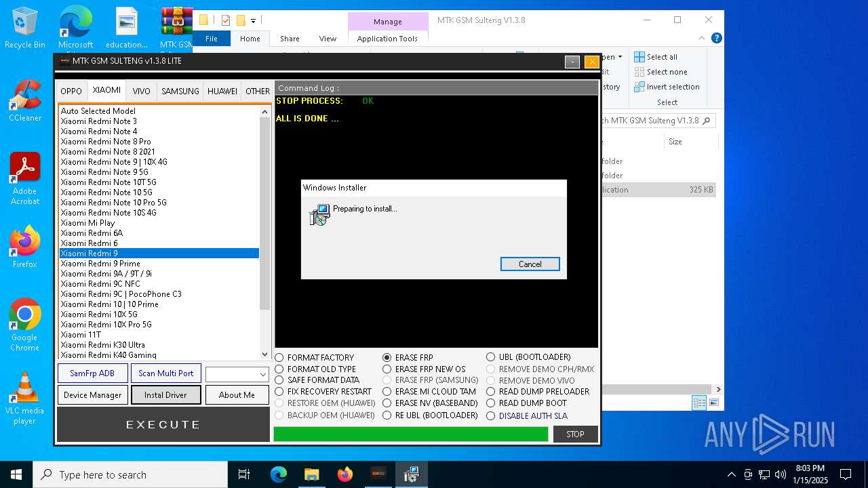Screen dimensions: 868x488
Task: Select DISABLE AUTH SLA option
Action: 527,416
